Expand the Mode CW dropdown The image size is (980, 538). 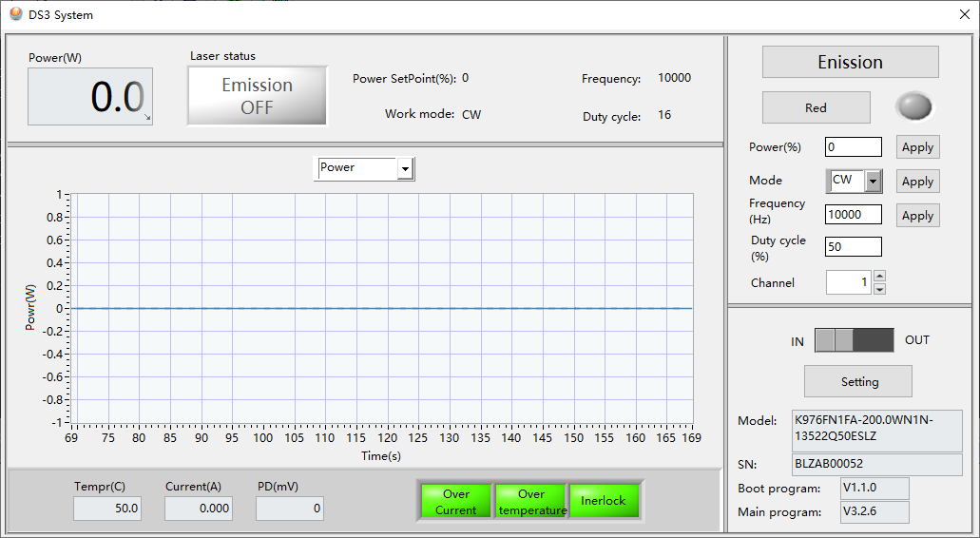point(874,181)
